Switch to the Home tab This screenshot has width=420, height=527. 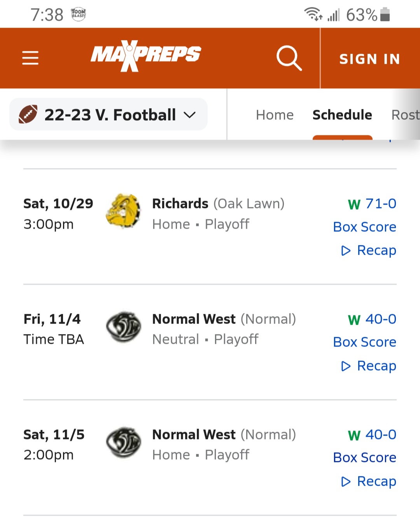pos(275,115)
